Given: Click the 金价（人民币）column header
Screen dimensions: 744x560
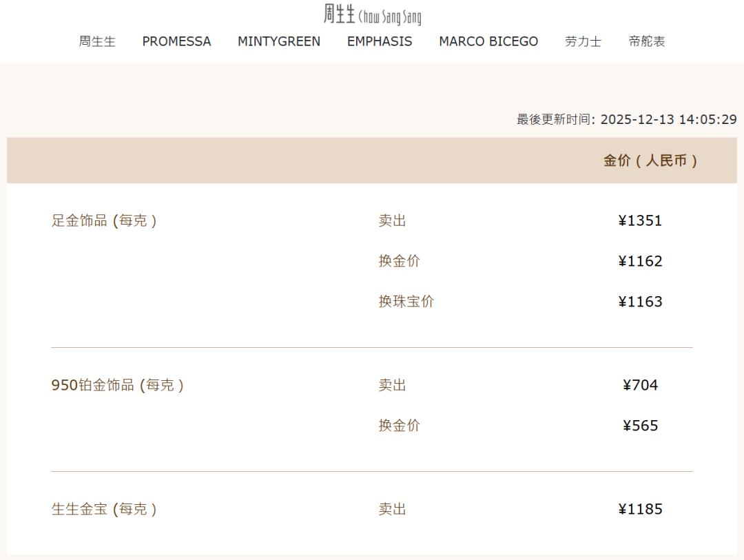Looking at the screenshot, I should point(651,160).
